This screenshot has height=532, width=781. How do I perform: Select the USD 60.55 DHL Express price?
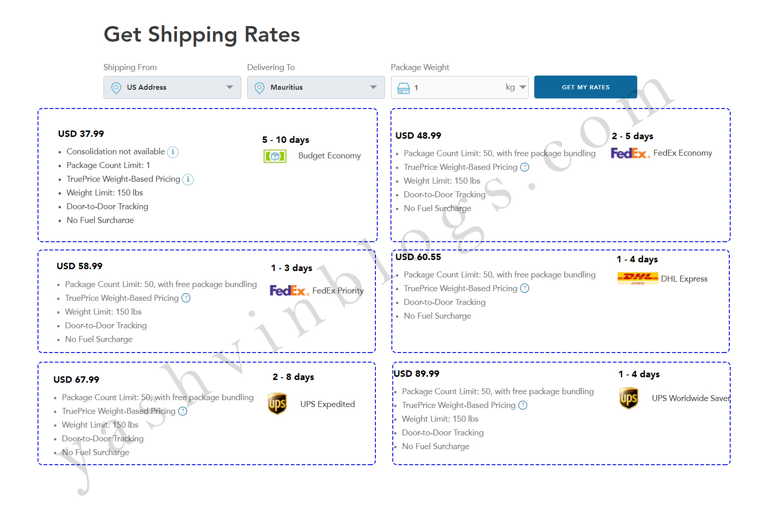coord(418,257)
